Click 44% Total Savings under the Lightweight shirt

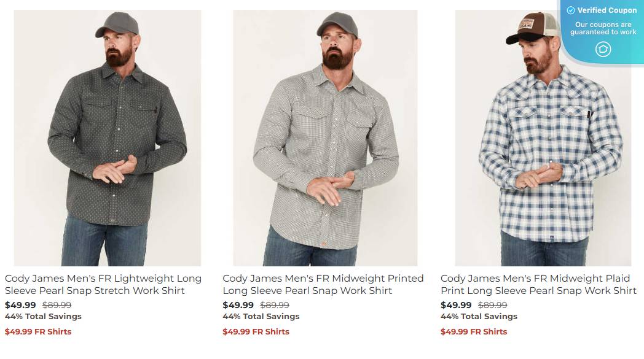click(x=43, y=316)
